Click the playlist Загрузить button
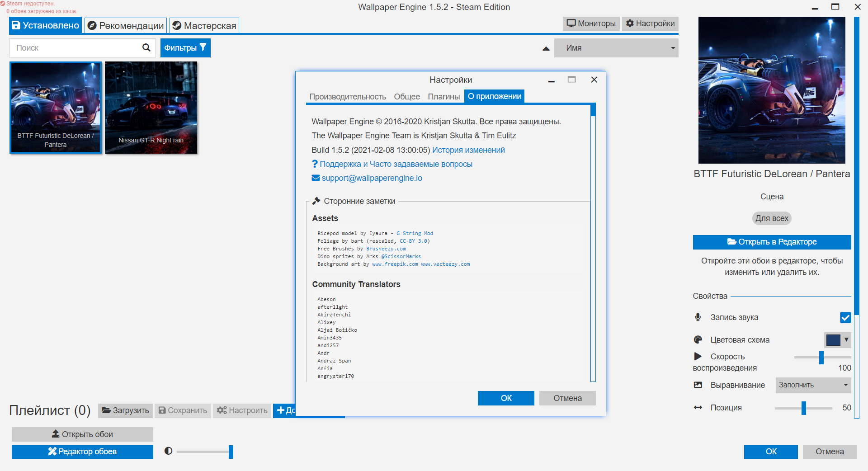Viewport: 868px width, 471px height. (125, 410)
